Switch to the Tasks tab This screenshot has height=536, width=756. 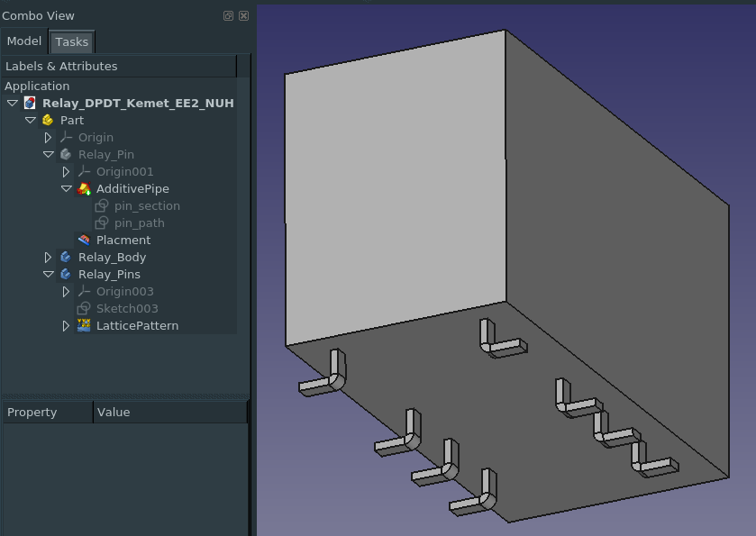71,42
